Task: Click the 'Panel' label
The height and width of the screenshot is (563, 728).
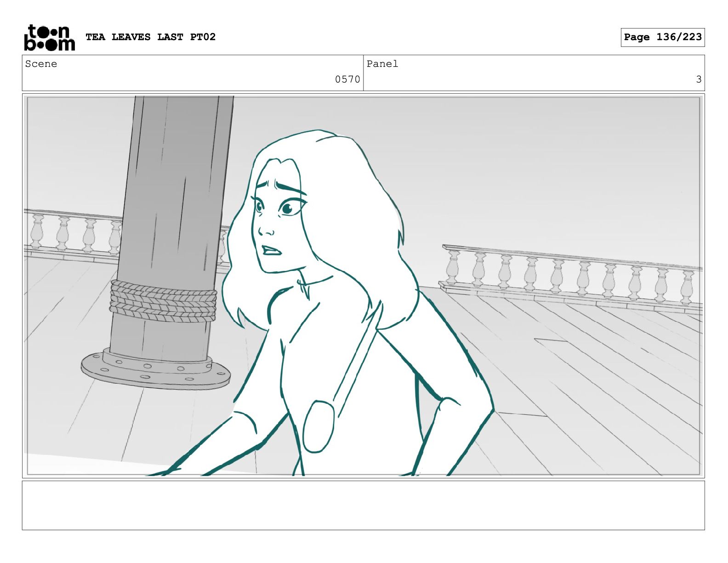Action: pos(382,64)
